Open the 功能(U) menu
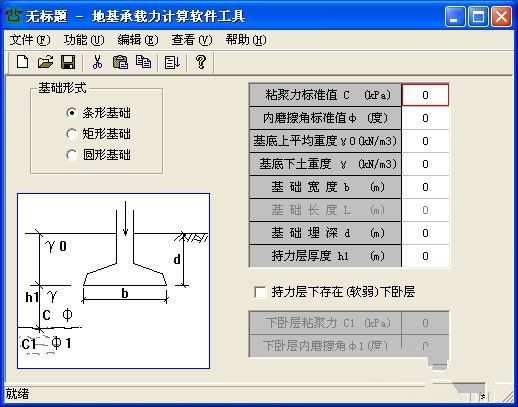This screenshot has width=518, height=407. point(84,40)
